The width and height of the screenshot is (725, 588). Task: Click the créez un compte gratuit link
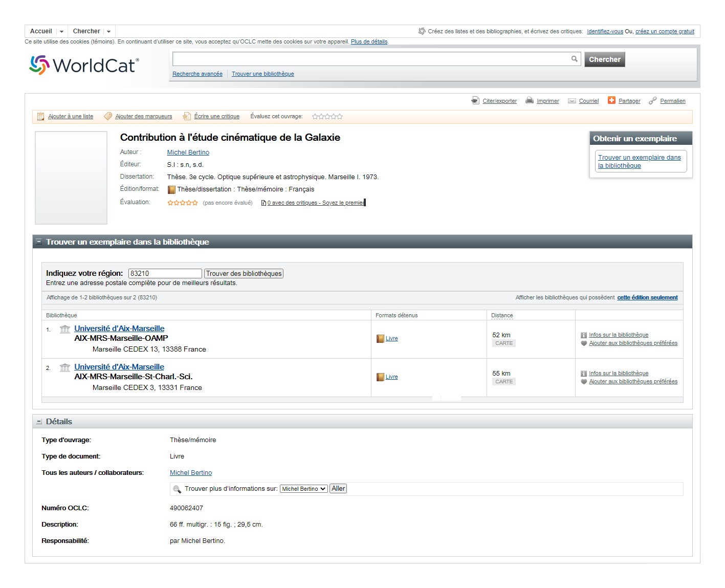(665, 31)
